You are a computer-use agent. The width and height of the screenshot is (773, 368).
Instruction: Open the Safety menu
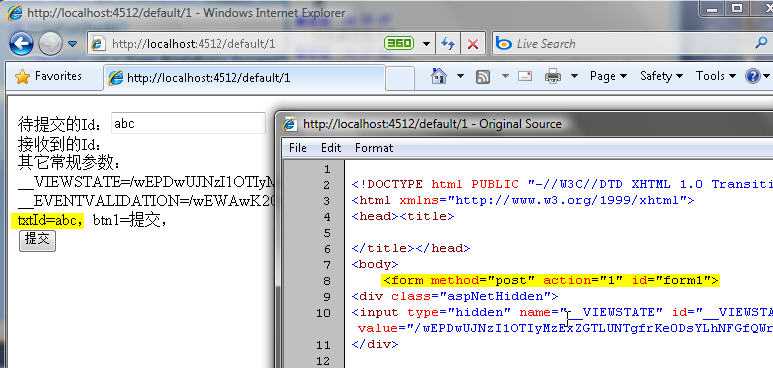662,76
